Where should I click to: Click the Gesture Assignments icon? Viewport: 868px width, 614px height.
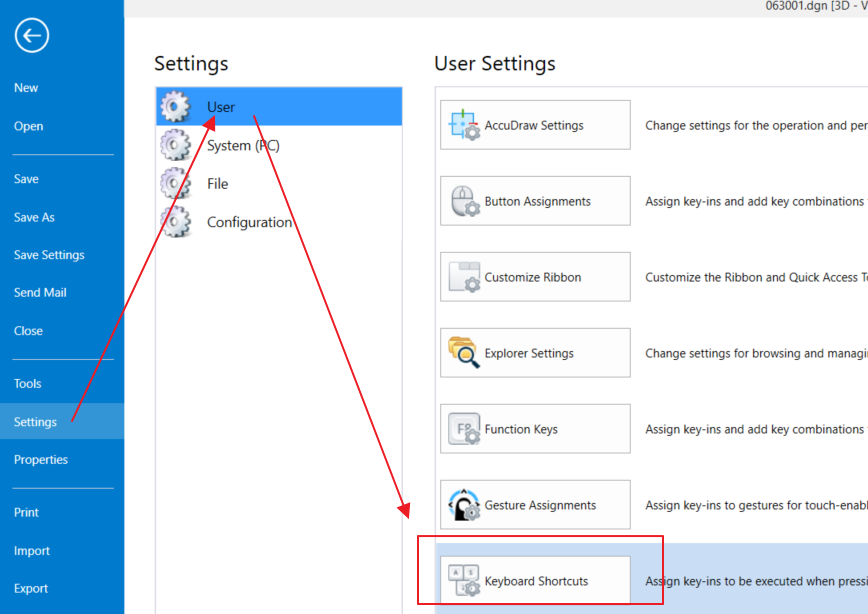[464, 505]
